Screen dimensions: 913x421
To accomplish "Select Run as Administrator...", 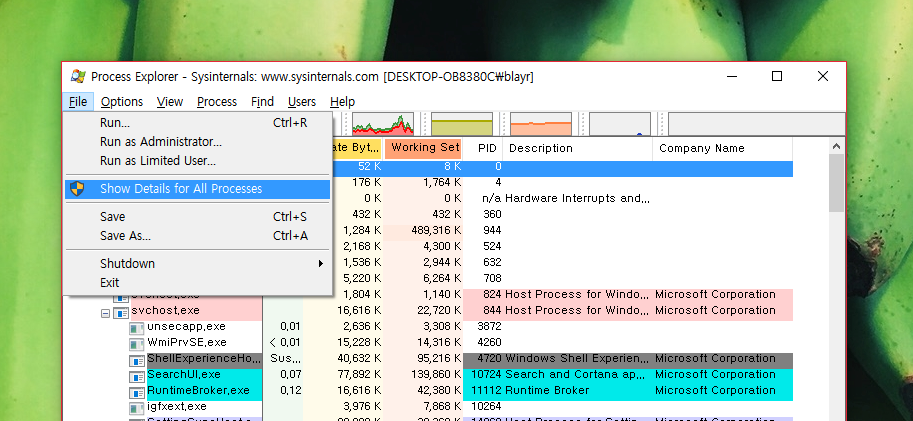I will pyautogui.click(x=197, y=141).
